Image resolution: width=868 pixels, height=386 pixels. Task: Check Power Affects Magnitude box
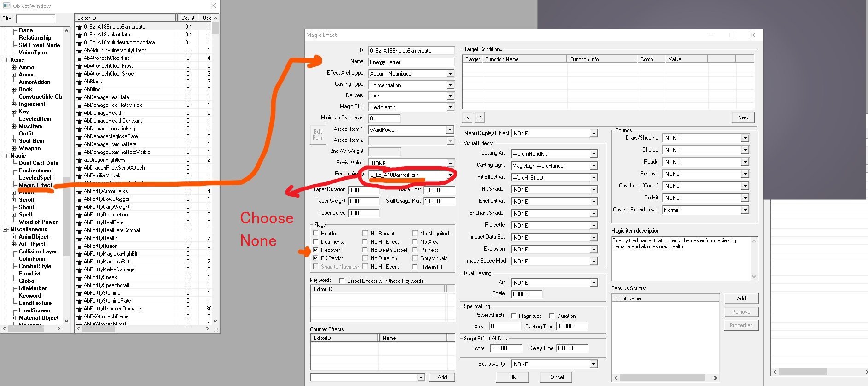tap(513, 316)
